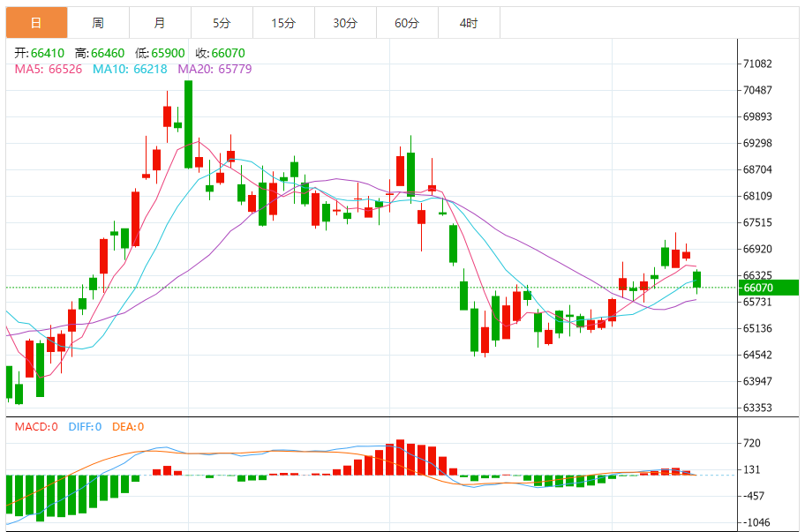Click the DIFF:0 indicator label
805x532 pixels.
click(85, 427)
